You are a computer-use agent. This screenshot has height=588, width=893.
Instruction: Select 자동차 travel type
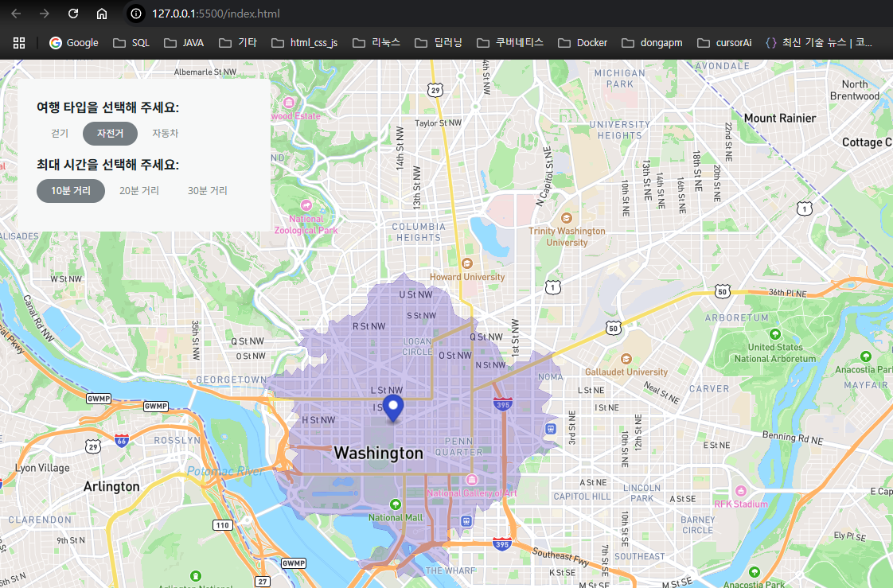click(166, 133)
